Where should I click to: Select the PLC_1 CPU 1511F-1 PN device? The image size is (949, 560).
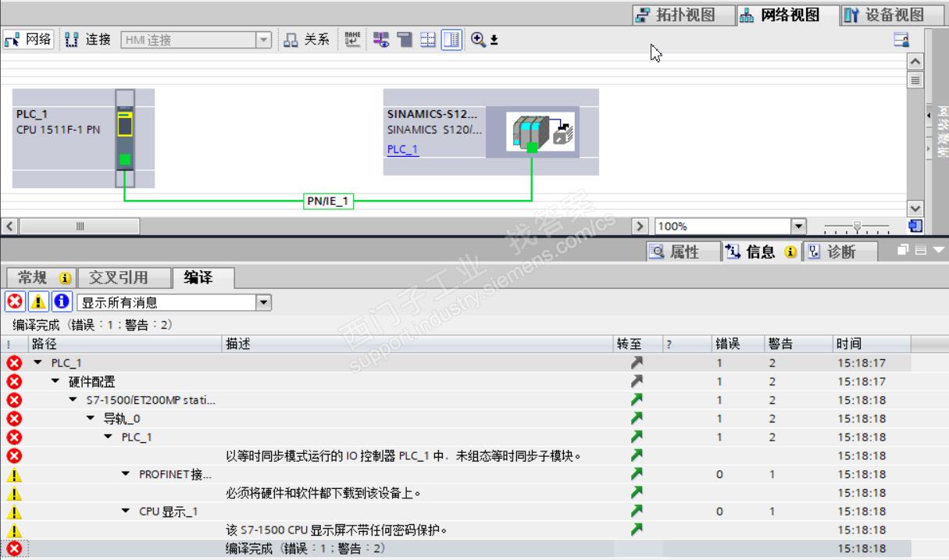(84, 138)
